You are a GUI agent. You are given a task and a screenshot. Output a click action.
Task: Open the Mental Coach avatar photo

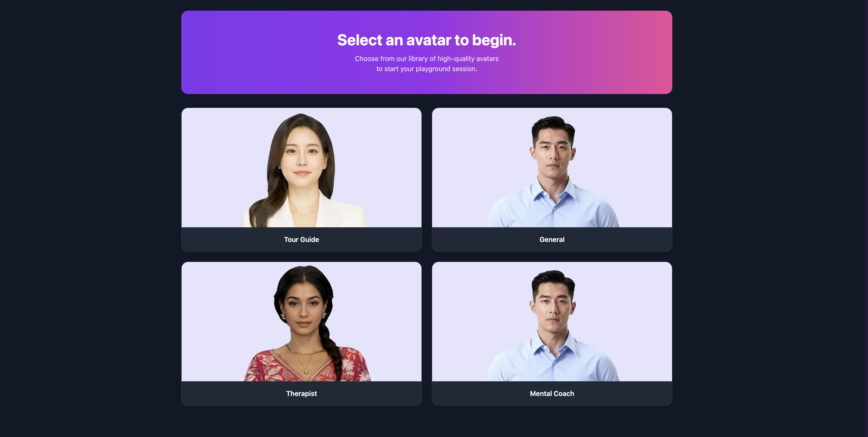click(552, 322)
